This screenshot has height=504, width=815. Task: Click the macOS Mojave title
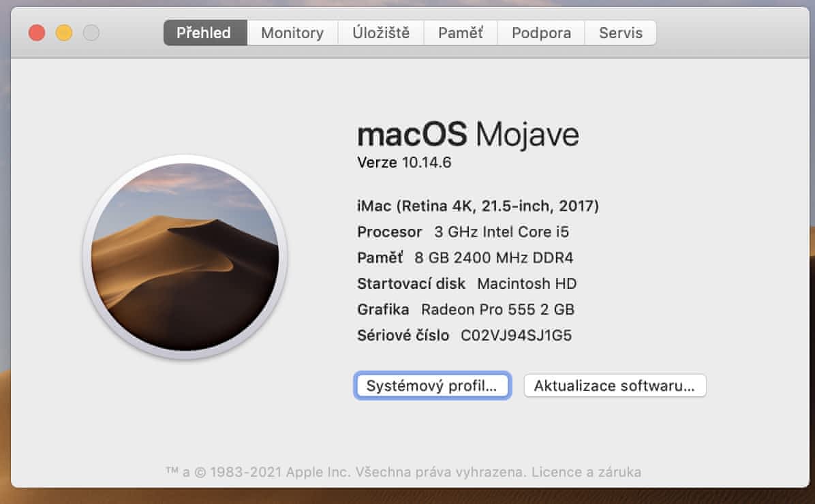pyautogui.click(x=467, y=134)
